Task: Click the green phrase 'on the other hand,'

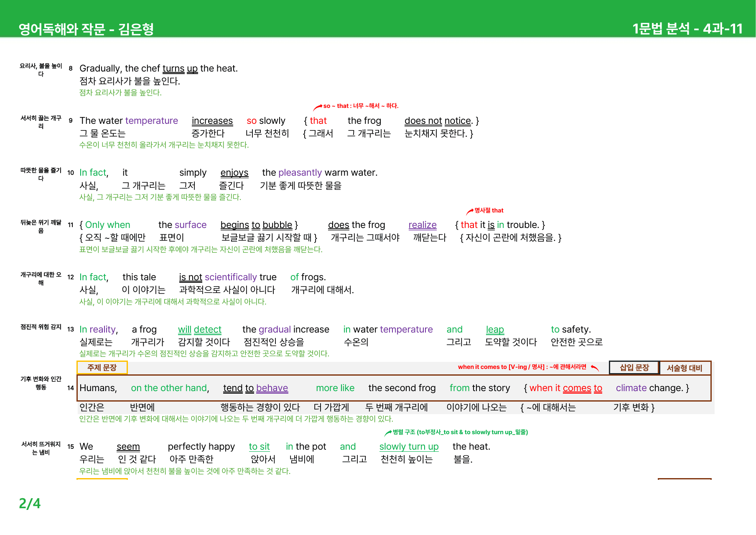Action: (x=170, y=388)
